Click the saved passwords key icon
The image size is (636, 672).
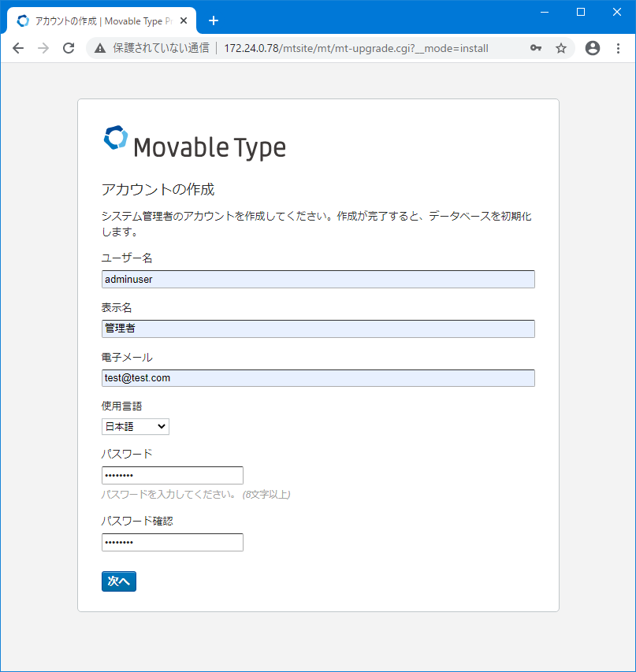coord(536,48)
